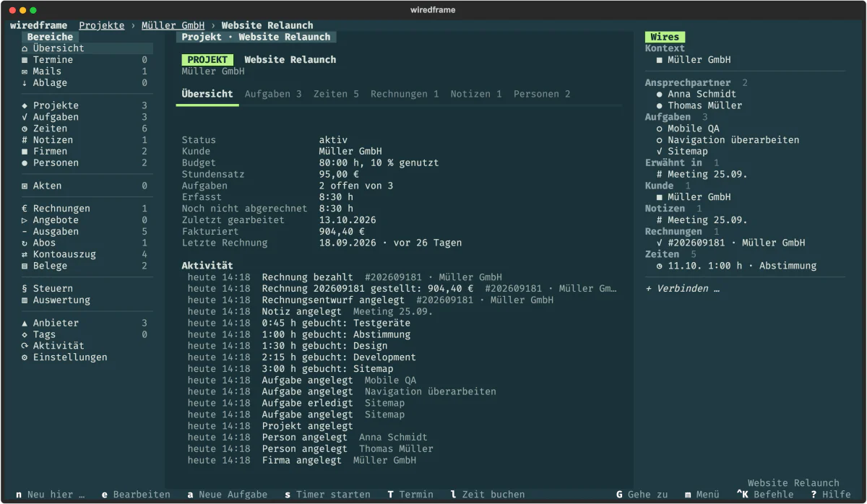Image resolution: width=867 pixels, height=504 pixels.
Task: Open contact Thomas Müller in Wires panel
Action: pos(699,105)
